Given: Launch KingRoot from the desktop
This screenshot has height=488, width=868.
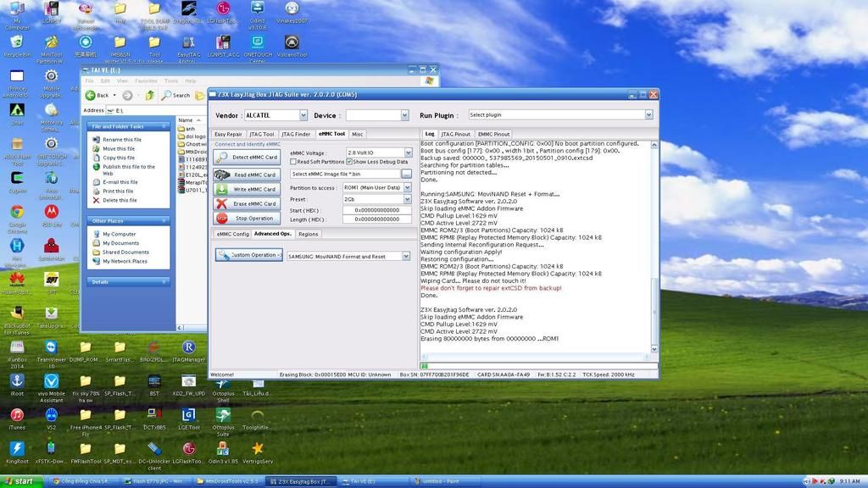Looking at the screenshot, I should point(17,452).
